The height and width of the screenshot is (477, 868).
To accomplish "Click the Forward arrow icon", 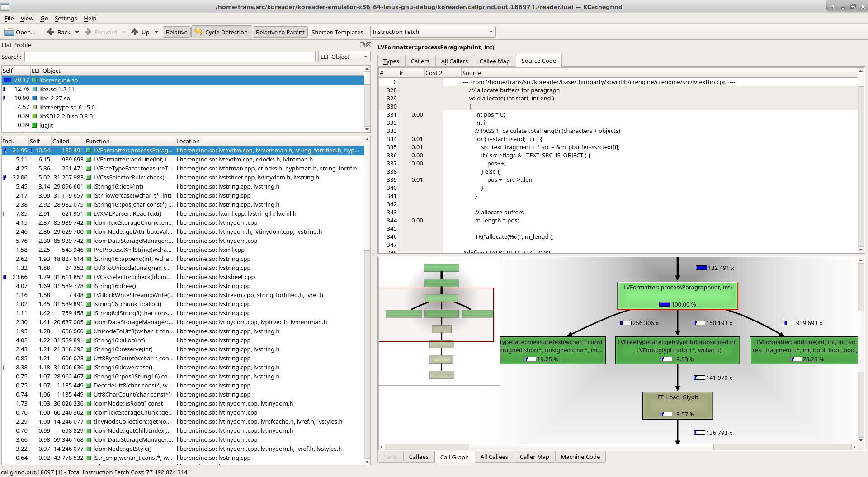I will tap(88, 32).
